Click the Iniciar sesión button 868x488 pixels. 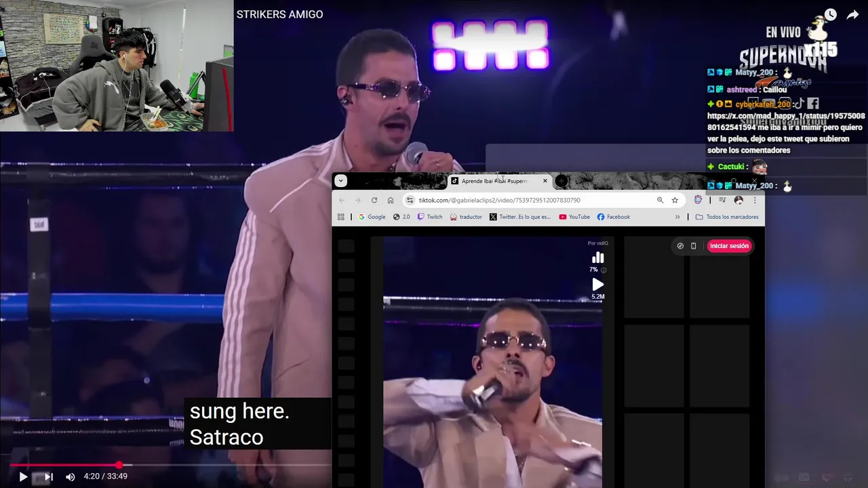coord(729,246)
